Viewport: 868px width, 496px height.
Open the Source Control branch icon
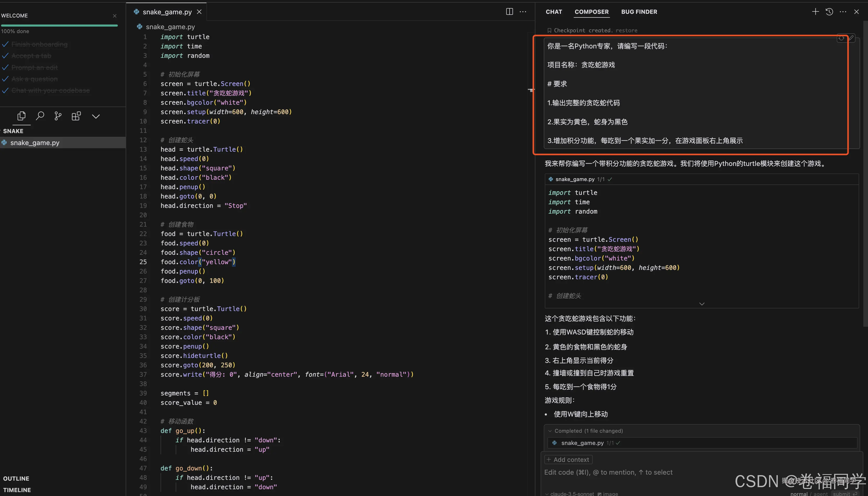point(58,116)
